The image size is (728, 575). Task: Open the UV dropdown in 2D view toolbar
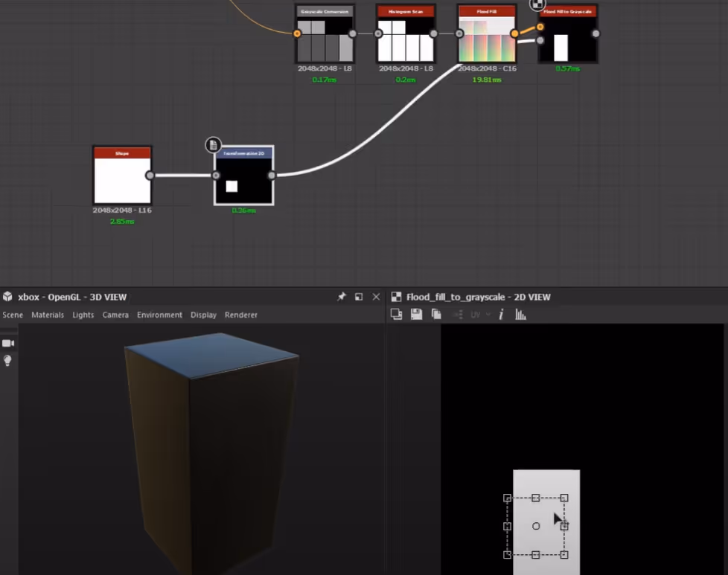pos(481,315)
